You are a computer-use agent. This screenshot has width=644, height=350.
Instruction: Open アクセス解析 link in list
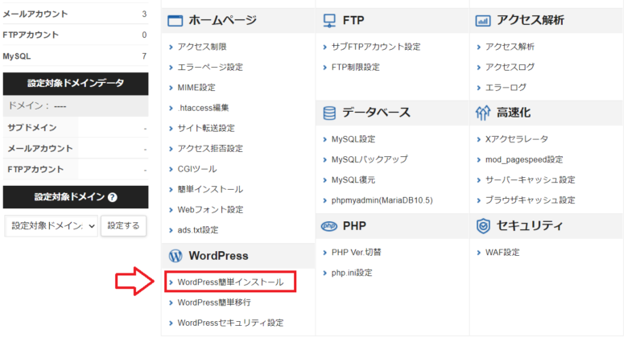pos(510,47)
